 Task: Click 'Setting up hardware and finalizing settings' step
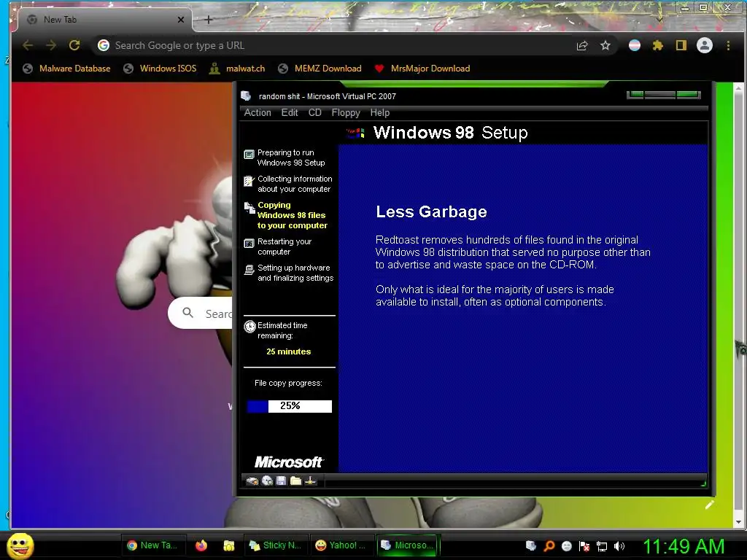tap(289, 273)
